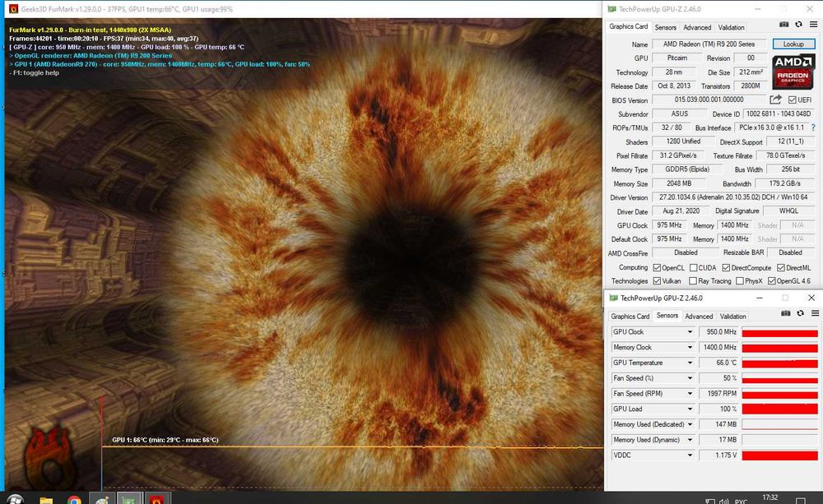Select Advanced tab in lower GPU-Z window
The width and height of the screenshot is (823, 504).
tap(699, 317)
